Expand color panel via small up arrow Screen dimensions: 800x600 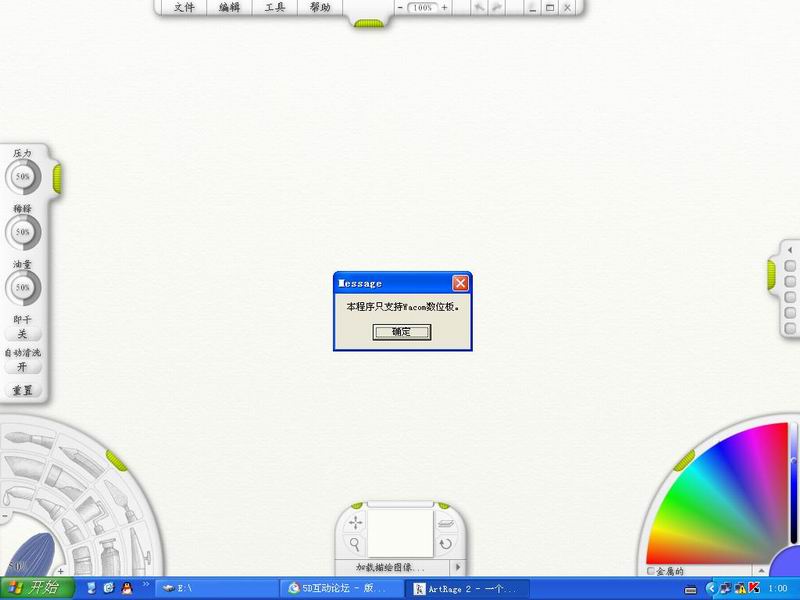(x=761, y=571)
